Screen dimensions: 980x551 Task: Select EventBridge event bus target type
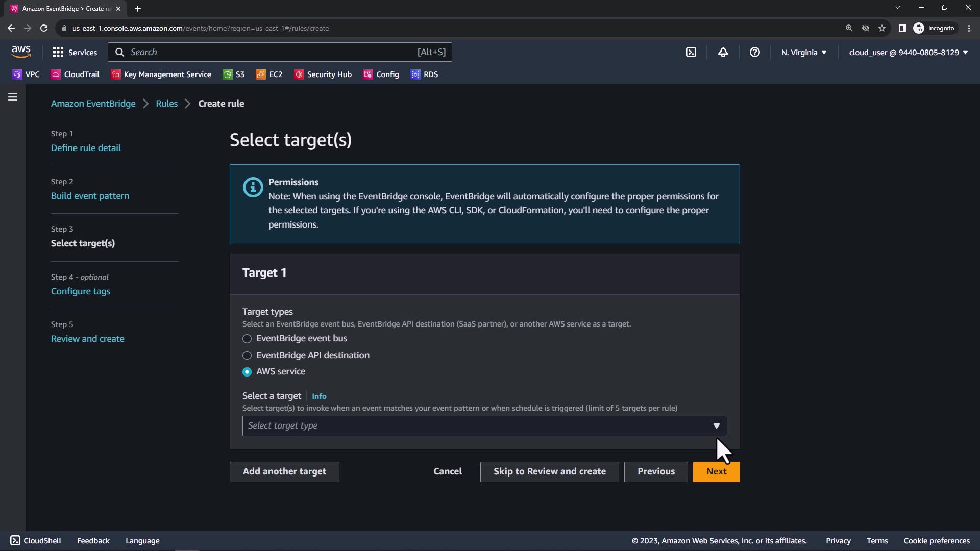[247, 339]
